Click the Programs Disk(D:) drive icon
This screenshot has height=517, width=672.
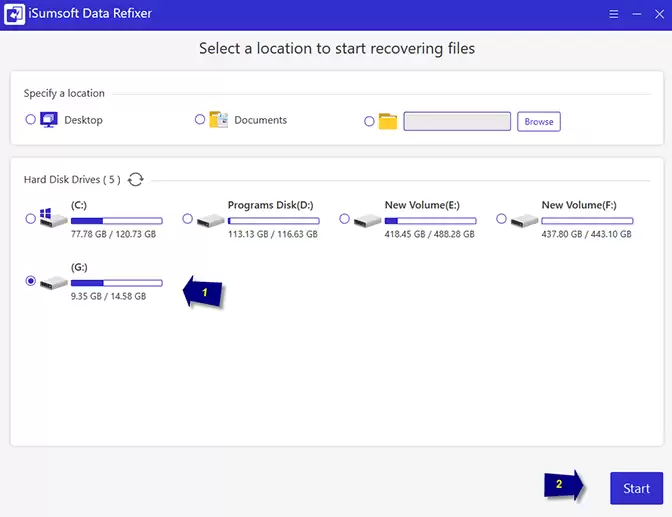tap(210, 219)
